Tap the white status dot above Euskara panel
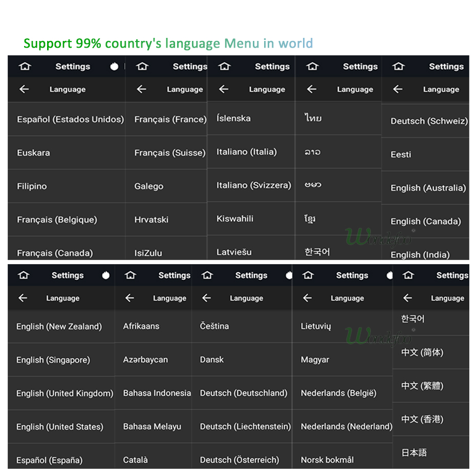 point(114,67)
